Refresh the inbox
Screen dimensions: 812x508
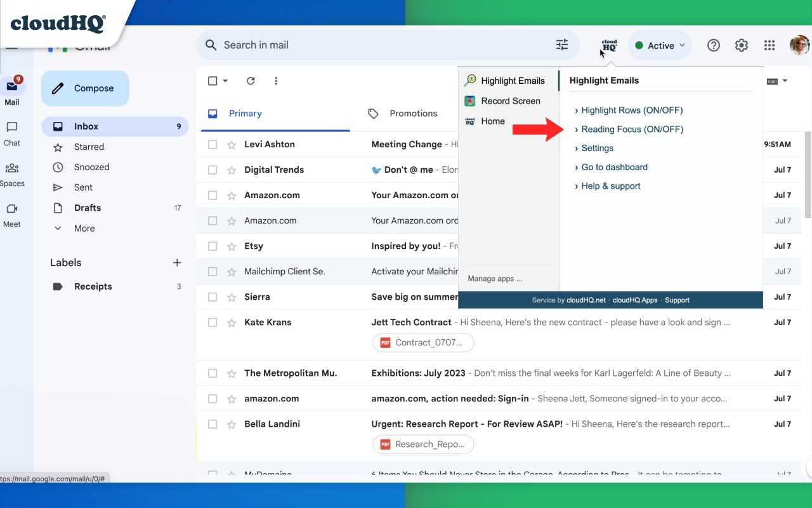click(251, 81)
